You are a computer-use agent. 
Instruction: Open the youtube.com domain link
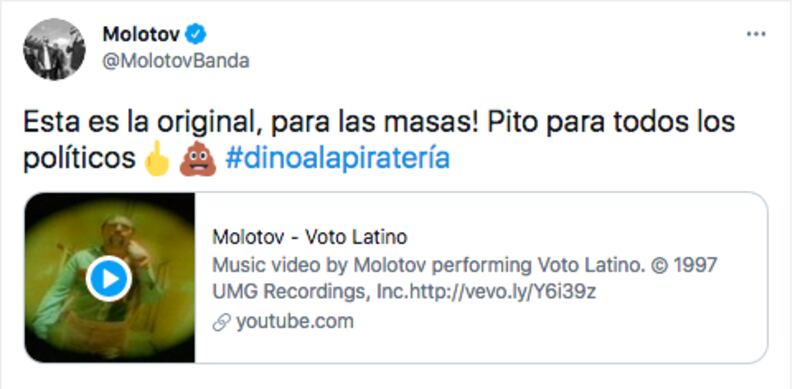pos(294,322)
